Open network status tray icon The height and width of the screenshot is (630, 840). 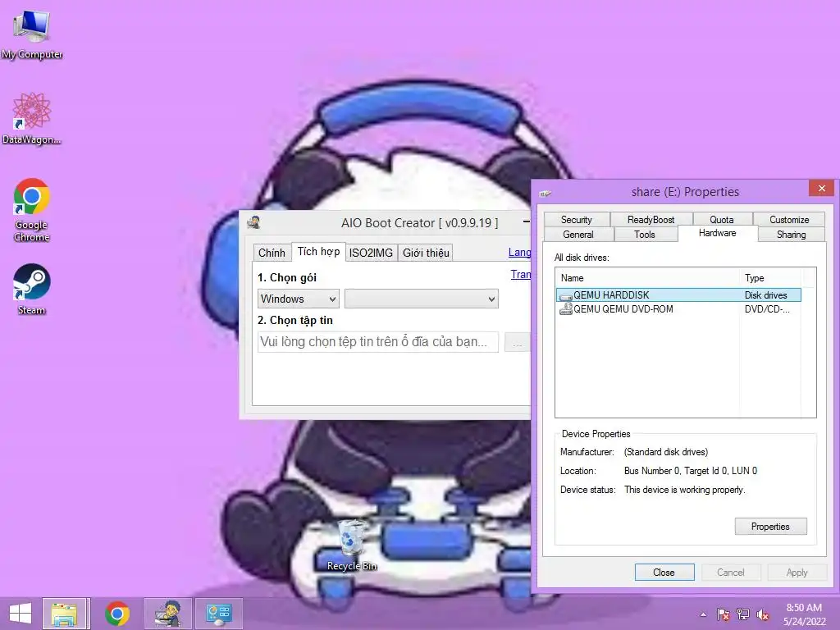[743, 614]
